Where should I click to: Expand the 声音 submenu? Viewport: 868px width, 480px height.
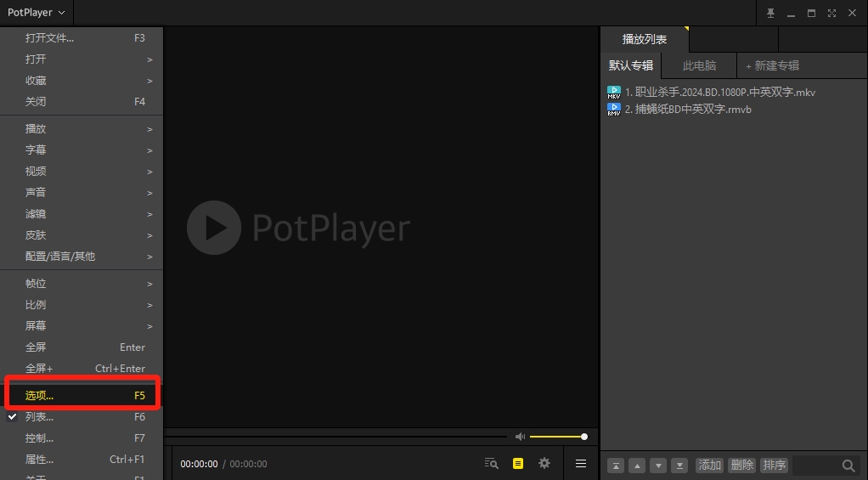[82, 193]
